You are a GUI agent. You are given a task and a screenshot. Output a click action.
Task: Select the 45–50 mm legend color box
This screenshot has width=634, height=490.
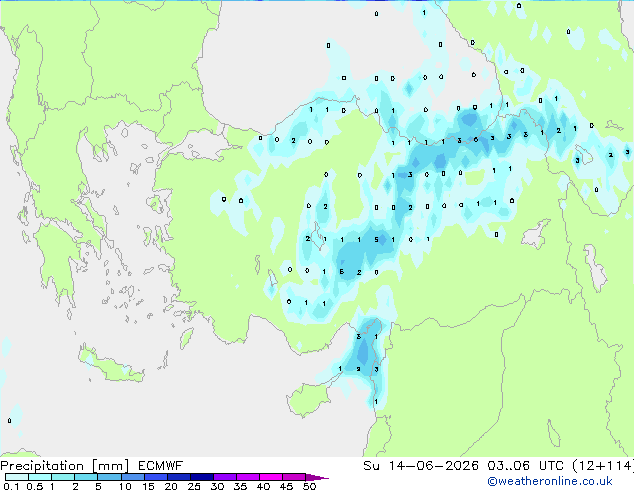coord(294,477)
